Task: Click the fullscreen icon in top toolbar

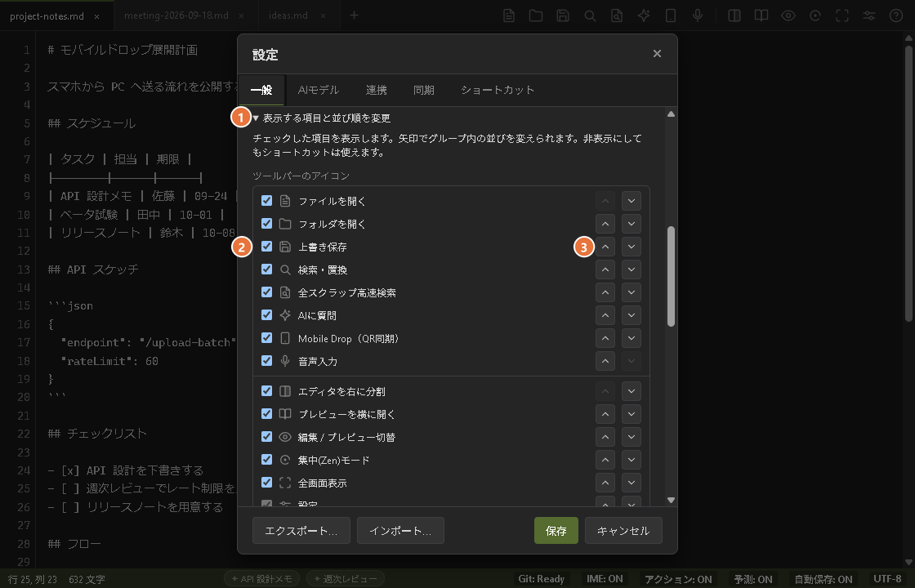Action: [x=842, y=16]
